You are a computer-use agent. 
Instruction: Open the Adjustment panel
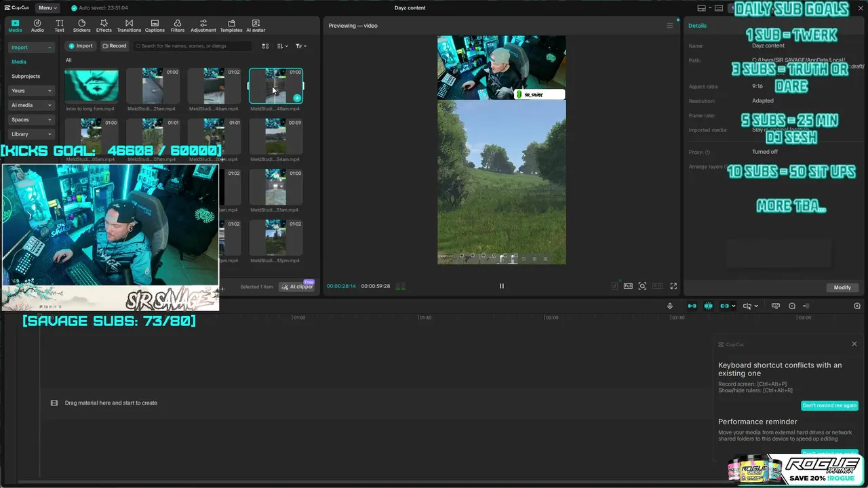point(203,26)
